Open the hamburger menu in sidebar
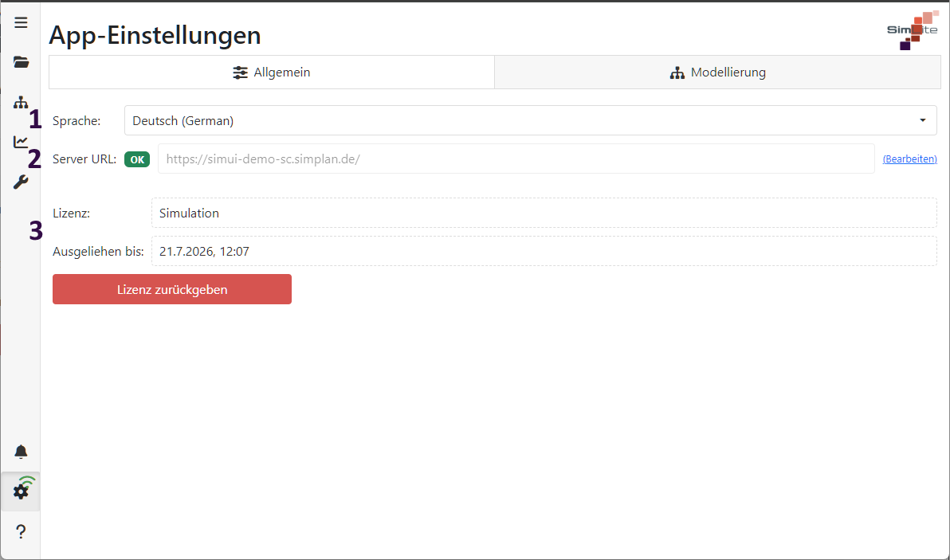The image size is (950, 560). click(21, 22)
